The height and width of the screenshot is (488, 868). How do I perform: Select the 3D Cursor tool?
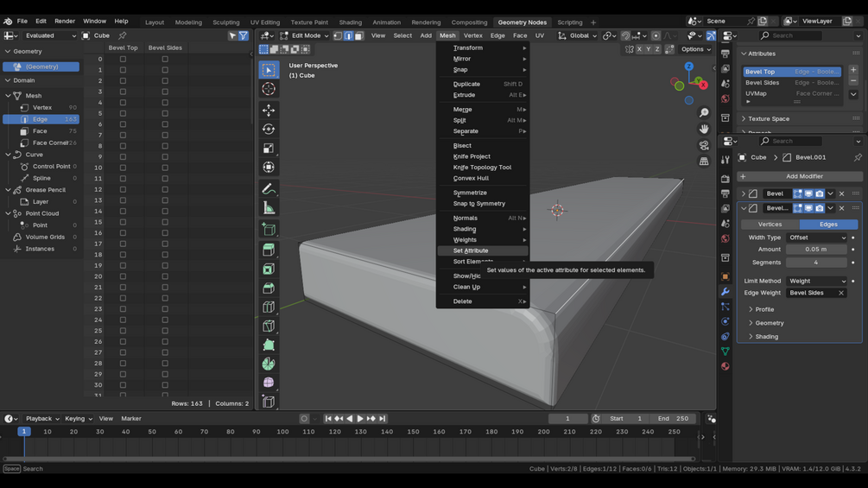point(269,88)
